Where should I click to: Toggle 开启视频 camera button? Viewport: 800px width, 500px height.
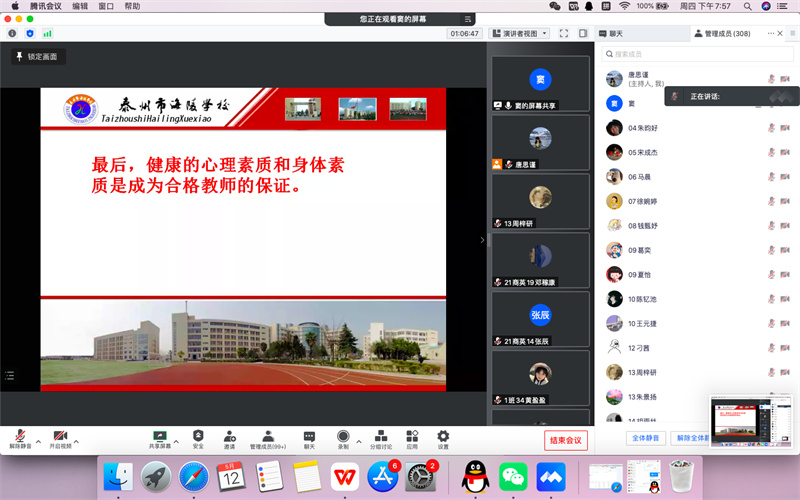coord(60,437)
